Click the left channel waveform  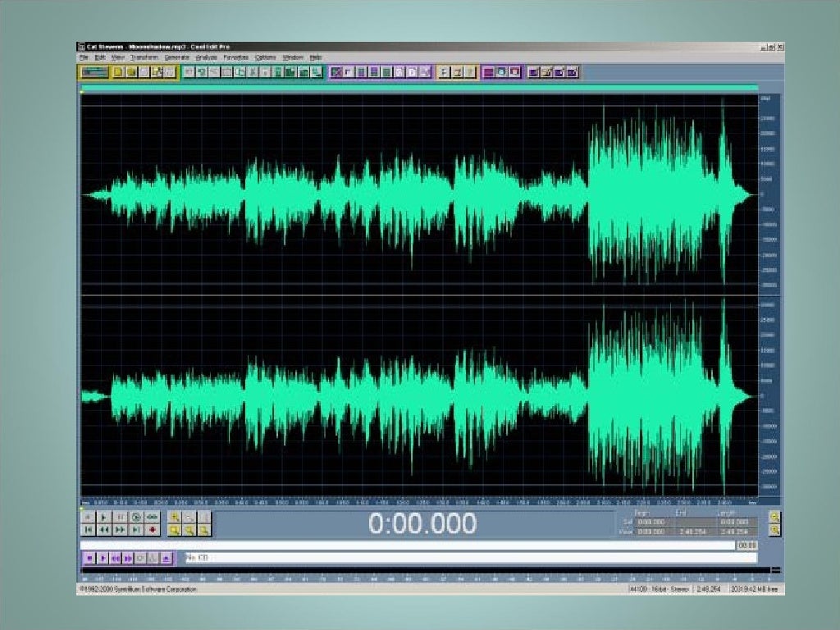point(419,194)
